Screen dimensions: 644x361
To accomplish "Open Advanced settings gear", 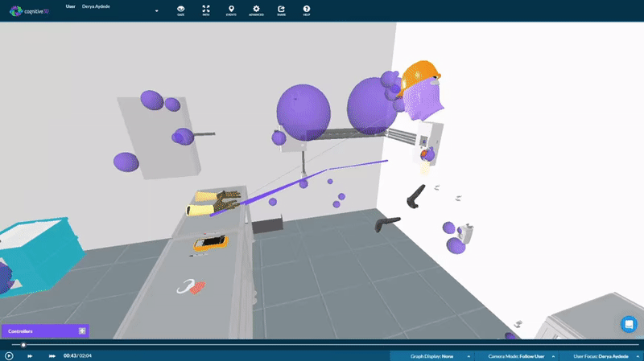I will pos(256,10).
